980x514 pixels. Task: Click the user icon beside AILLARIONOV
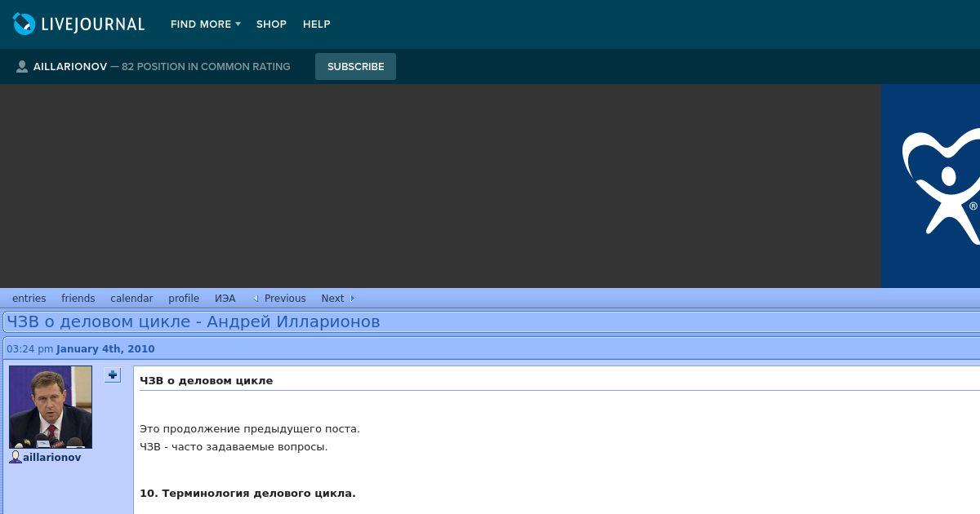(x=22, y=67)
